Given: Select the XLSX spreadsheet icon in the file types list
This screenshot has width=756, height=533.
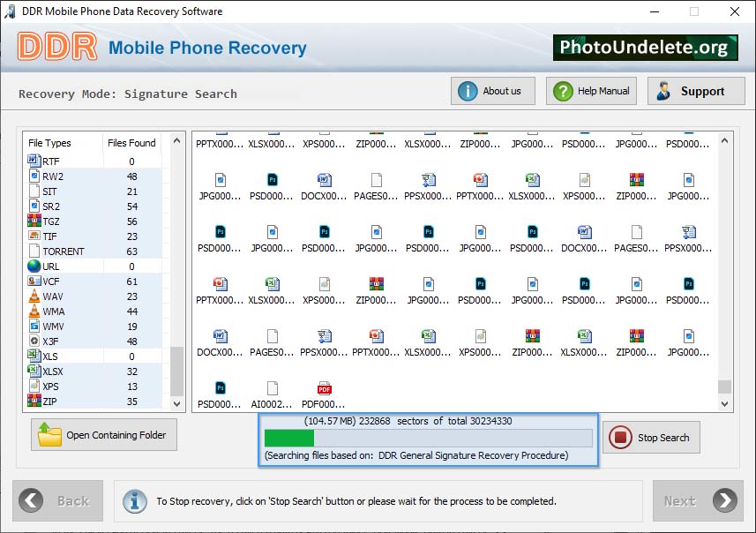Looking at the screenshot, I should tap(34, 371).
